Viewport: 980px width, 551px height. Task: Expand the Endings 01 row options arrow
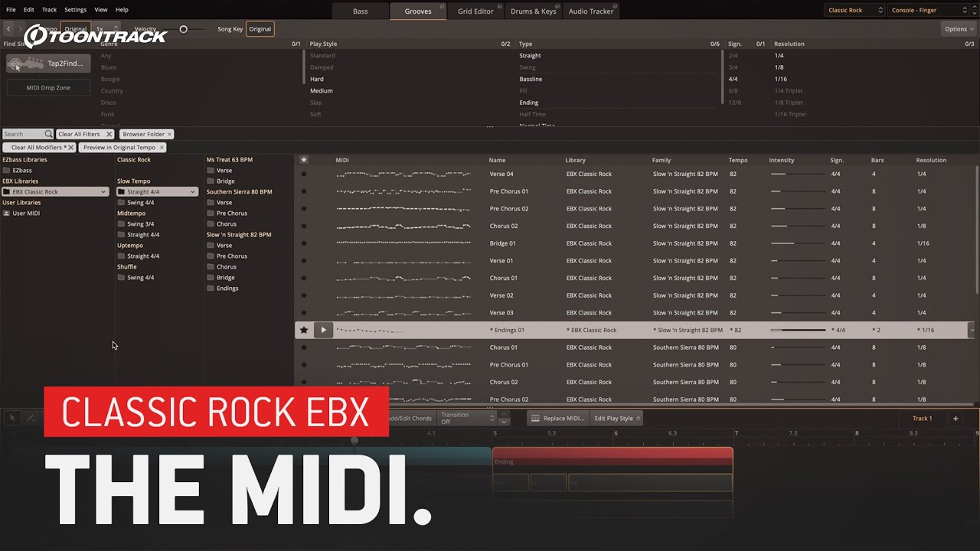[x=972, y=330]
